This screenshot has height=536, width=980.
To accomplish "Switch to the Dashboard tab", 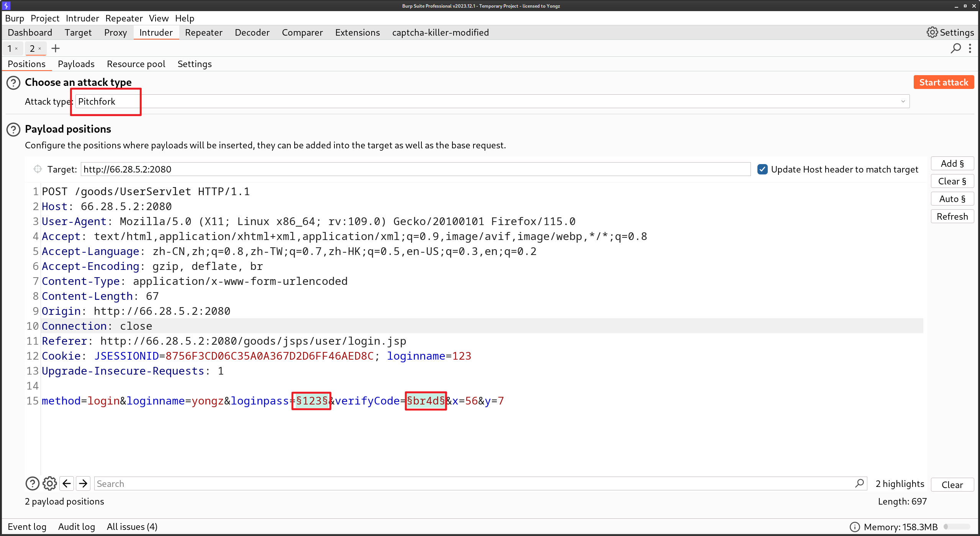I will click(x=30, y=33).
